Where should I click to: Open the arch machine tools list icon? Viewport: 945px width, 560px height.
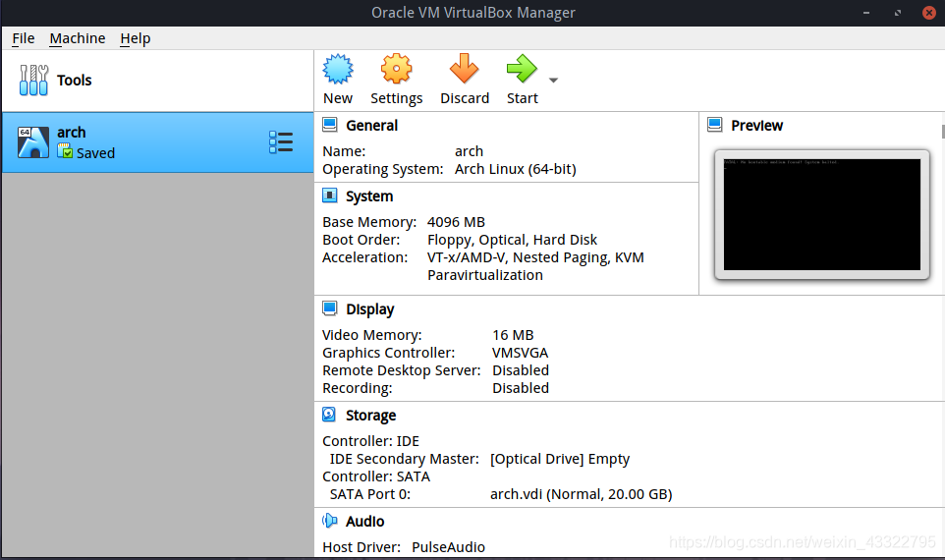point(281,142)
